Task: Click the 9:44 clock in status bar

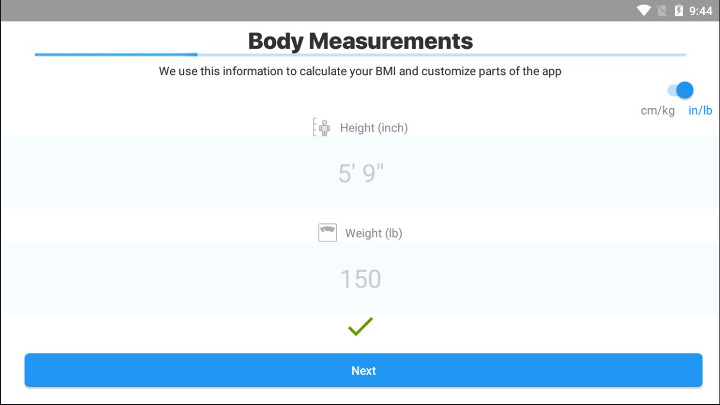Action: point(701,11)
